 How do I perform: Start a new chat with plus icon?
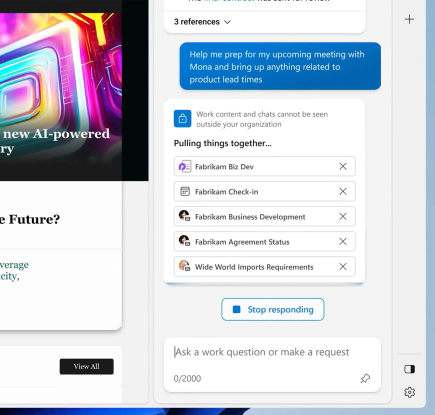point(409,19)
